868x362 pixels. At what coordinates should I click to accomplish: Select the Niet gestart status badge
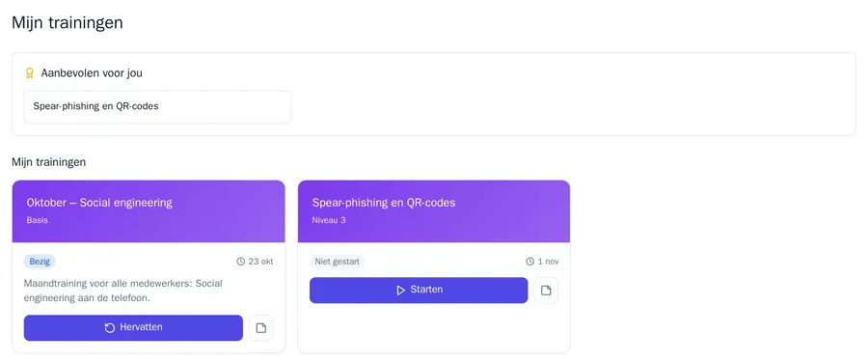(x=337, y=261)
